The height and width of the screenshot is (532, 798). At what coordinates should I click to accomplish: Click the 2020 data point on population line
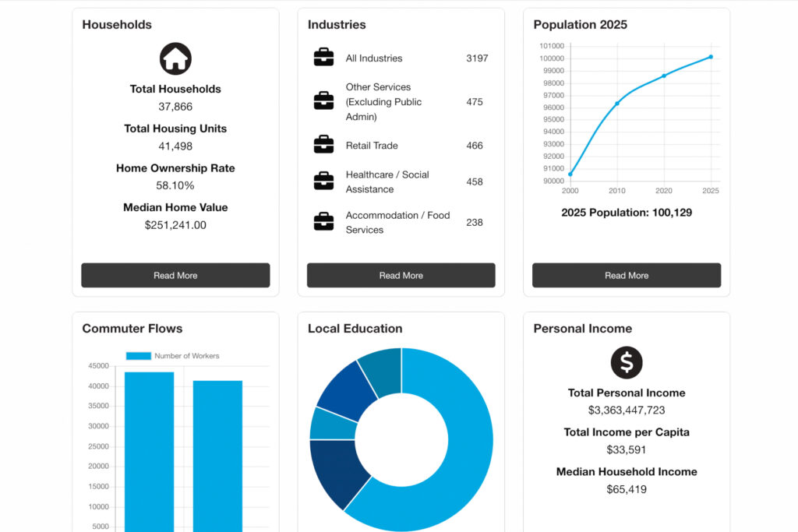pyautogui.click(x=664, y=76)
